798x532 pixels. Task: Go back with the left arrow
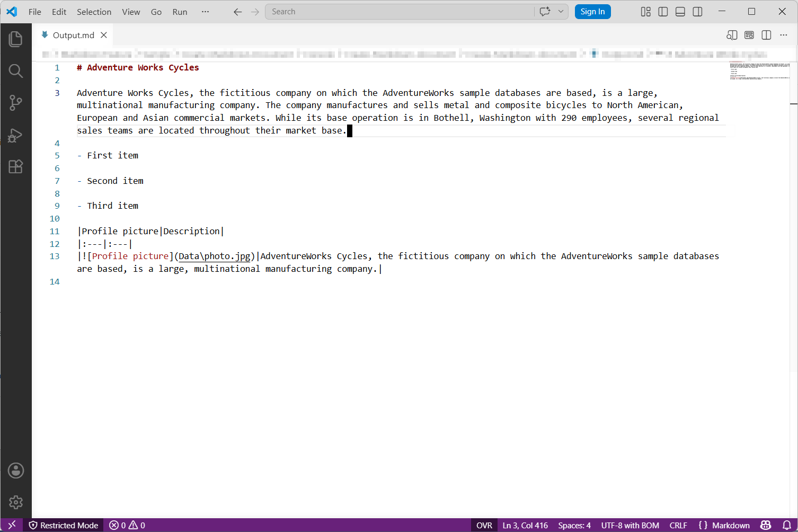pyautogui.click(x=237, y=12)
